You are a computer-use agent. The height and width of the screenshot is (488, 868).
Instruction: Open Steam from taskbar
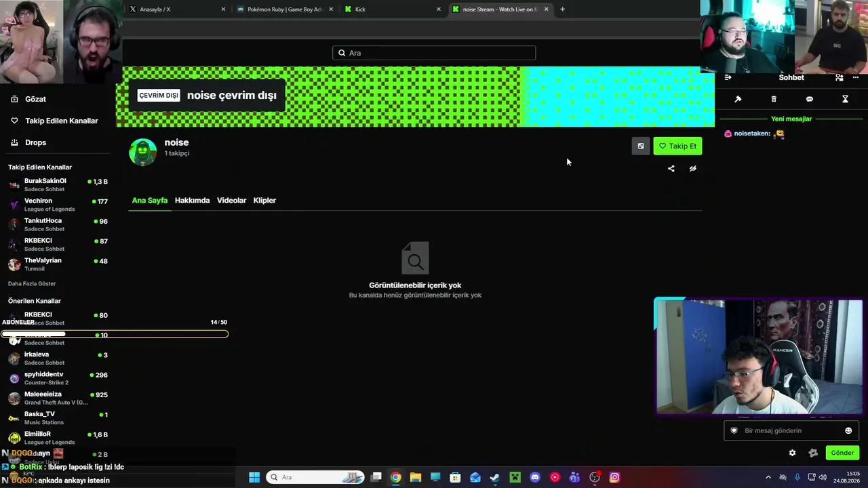[495, 477]
